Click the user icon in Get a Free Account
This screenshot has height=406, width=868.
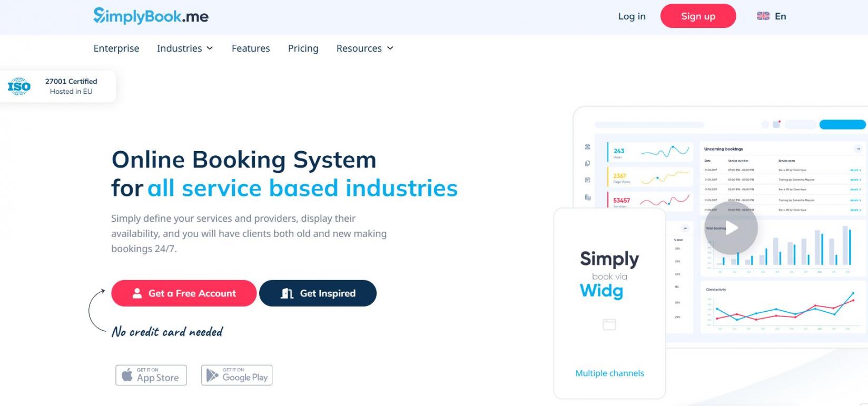pos(137,293)
